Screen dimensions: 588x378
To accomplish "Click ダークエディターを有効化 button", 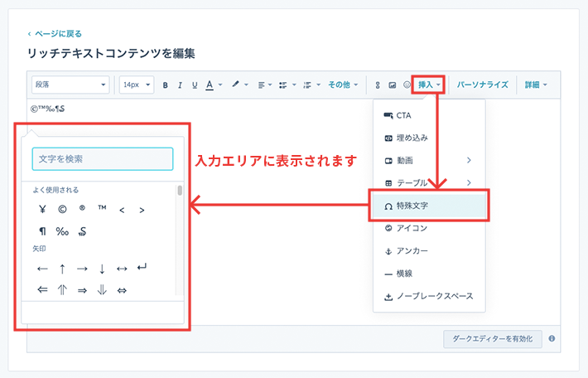I will (493, 339).
